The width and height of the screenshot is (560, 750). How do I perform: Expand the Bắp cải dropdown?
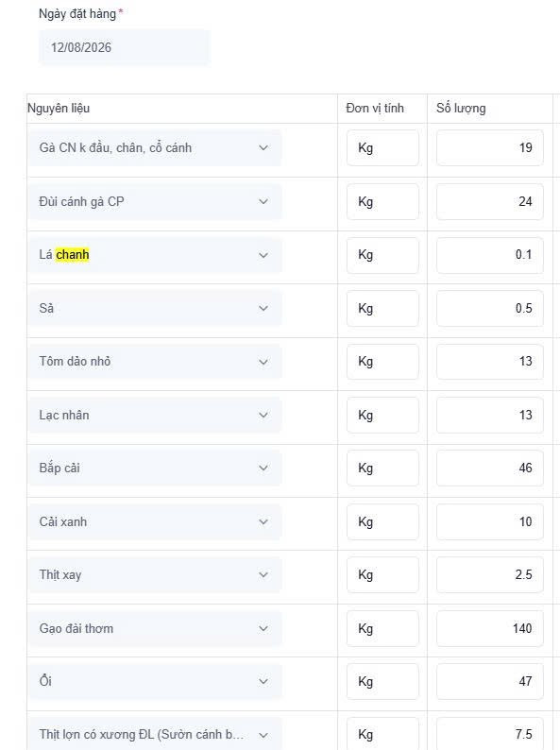(155, 468)
